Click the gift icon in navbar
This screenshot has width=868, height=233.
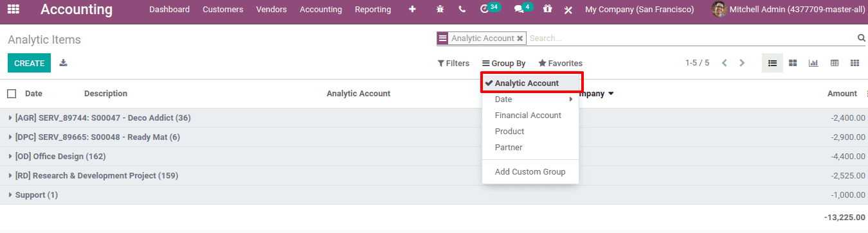(x=547, y=10)
